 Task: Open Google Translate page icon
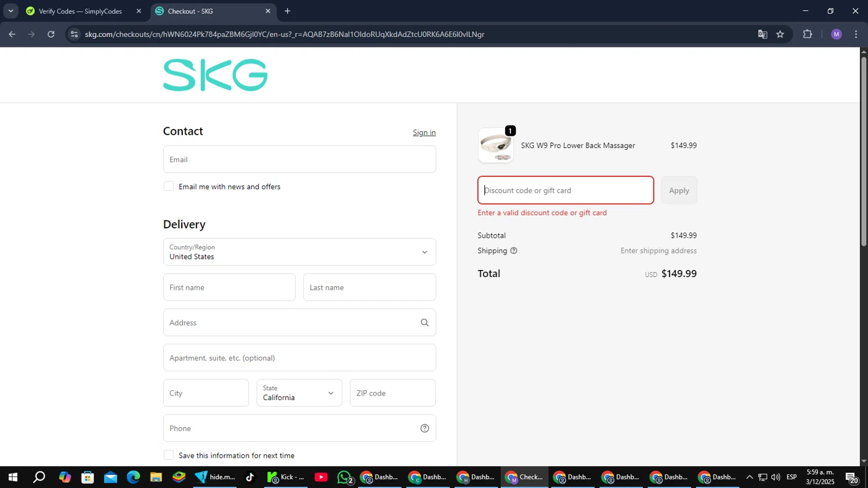tap(763, 34)
